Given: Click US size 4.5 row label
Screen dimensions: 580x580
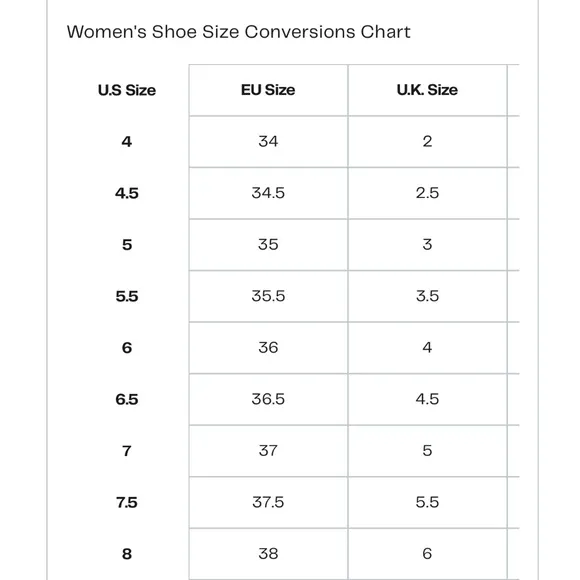Looking at the screenshot, I should [x=127, y=193].
